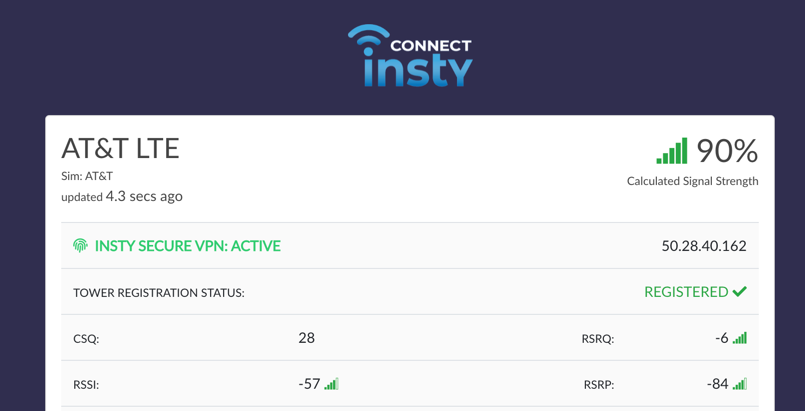Screen dimensions: 805x411
Task: Click the Sim: AT&T text
Action: (87, 176)
